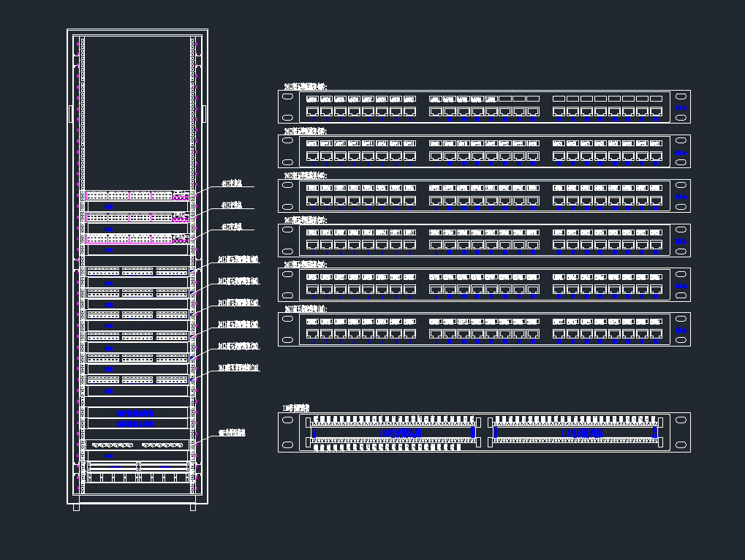The image size is (745, 560).
Task: Select the blue text in the right 110 block
Action: [581, 433]
